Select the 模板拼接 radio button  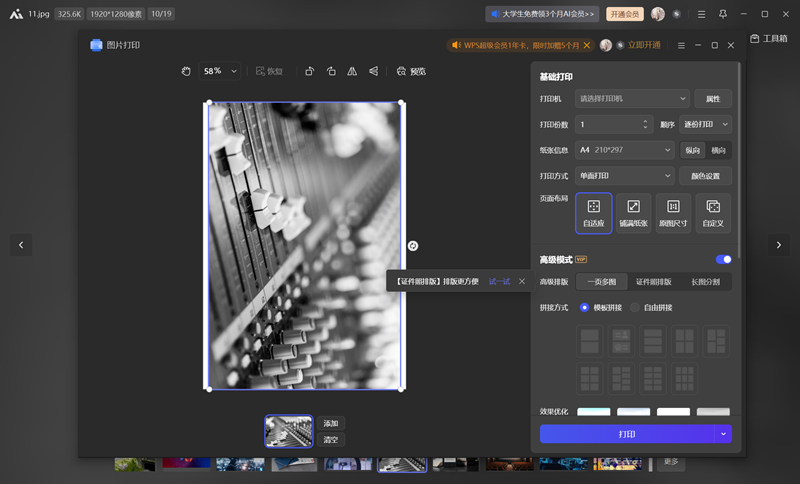585,307
